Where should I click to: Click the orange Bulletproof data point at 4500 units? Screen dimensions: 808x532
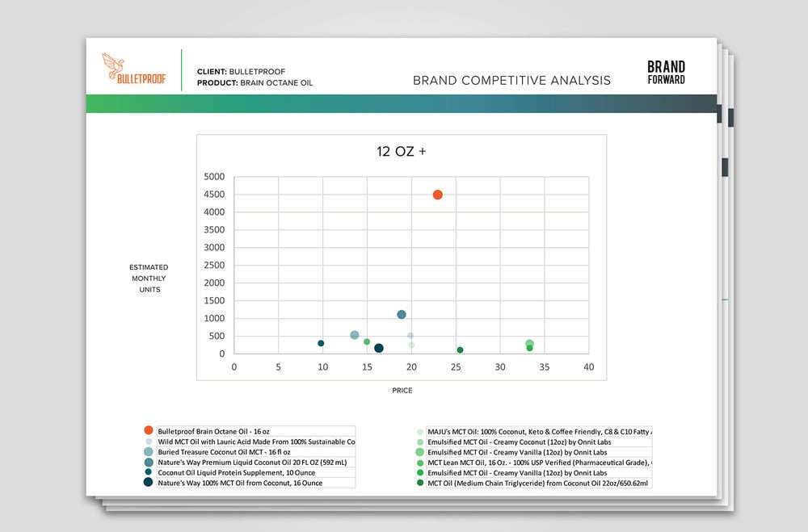[x=437, y=195]
